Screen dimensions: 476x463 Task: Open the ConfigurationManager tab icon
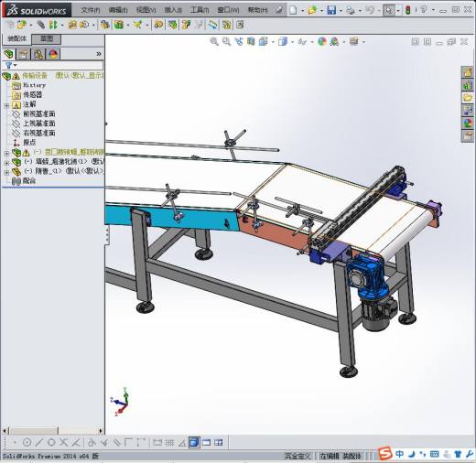[38, 54]
